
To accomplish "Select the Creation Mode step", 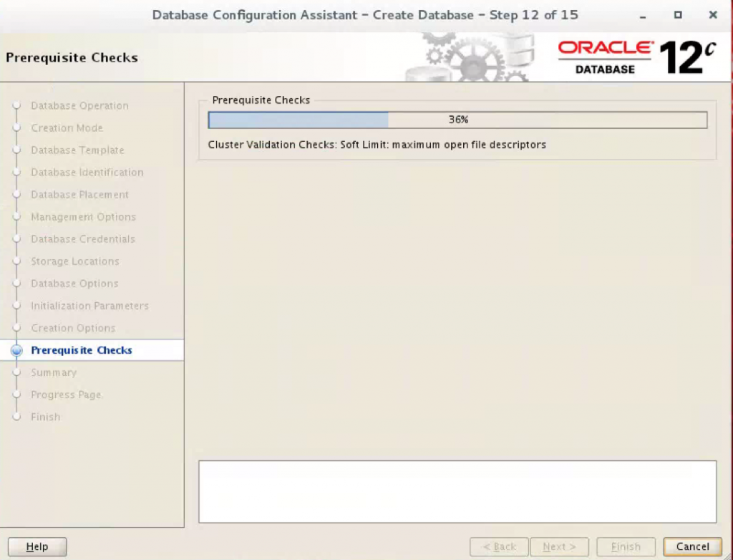I will [67, 128].
